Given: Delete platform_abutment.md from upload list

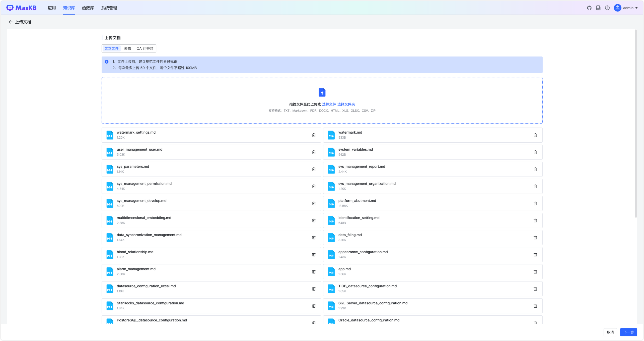Looking at the screenshot, I should coord(535,203).
